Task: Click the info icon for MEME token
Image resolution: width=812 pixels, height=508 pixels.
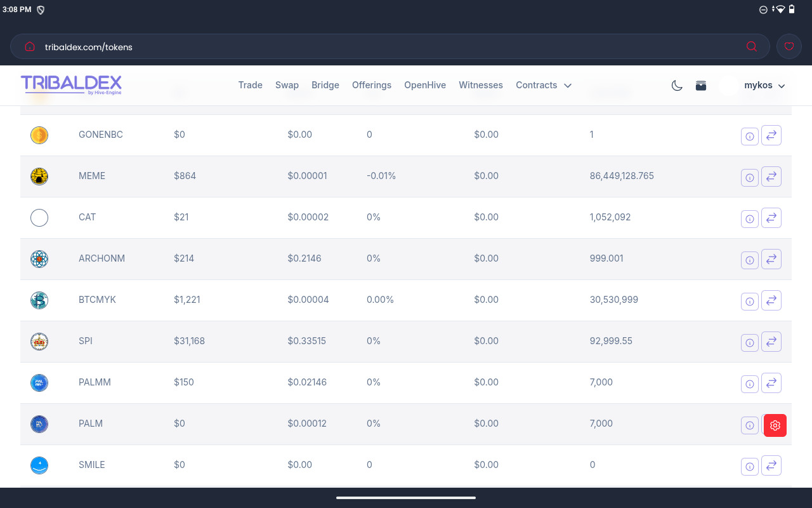Action: pyautogui.click(x=749, y=178)
